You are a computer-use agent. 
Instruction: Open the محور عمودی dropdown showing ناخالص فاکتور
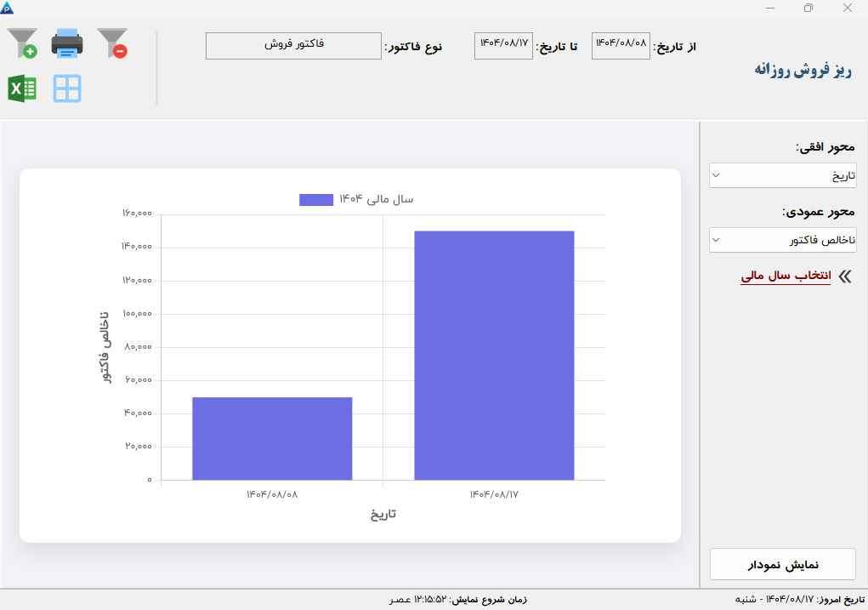(783, 240)
